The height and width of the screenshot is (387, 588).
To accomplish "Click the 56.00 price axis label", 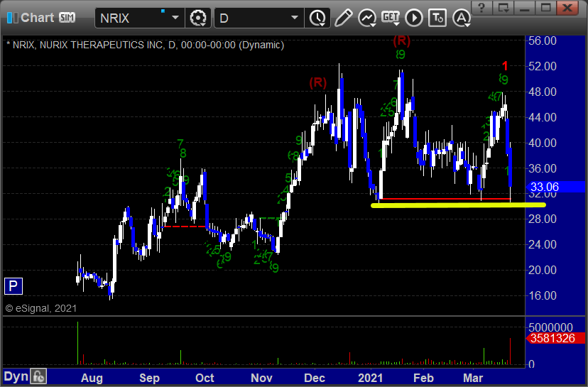I will tap(543, 40).
